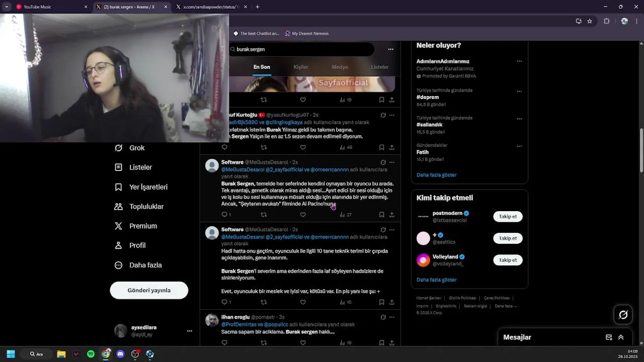Open My Dearest Nemesis bookmark

click(x=306, y=34)
